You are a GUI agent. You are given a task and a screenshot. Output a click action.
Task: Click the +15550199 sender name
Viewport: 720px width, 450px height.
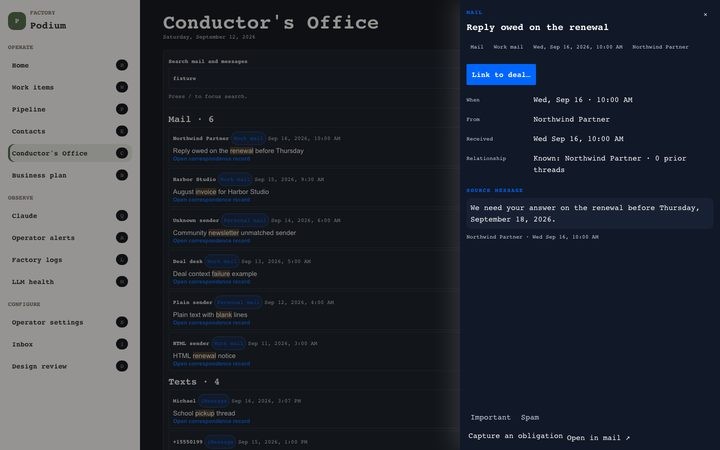point(187,442)
